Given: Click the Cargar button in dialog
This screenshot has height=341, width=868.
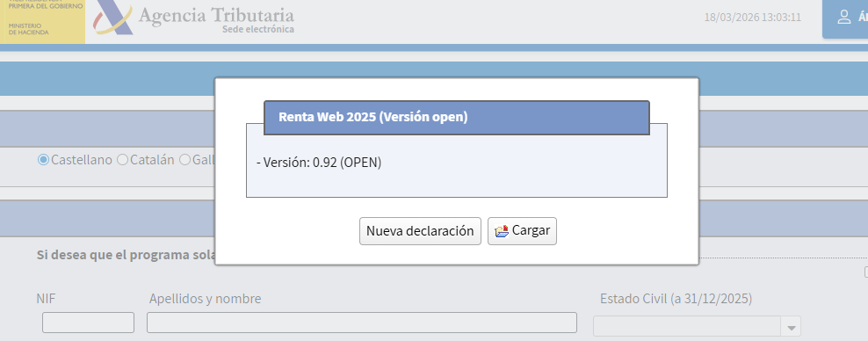Looking at the screenshot, I should click(x=522, y=231).
